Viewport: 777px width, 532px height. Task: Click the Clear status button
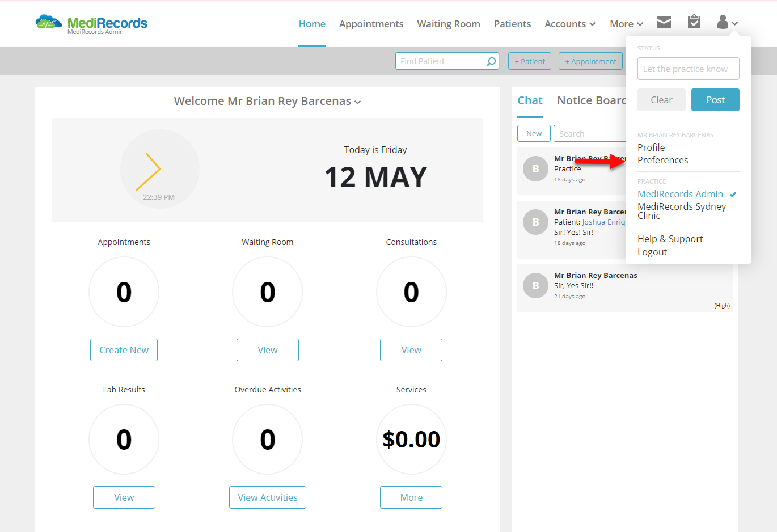pos(661,100)
